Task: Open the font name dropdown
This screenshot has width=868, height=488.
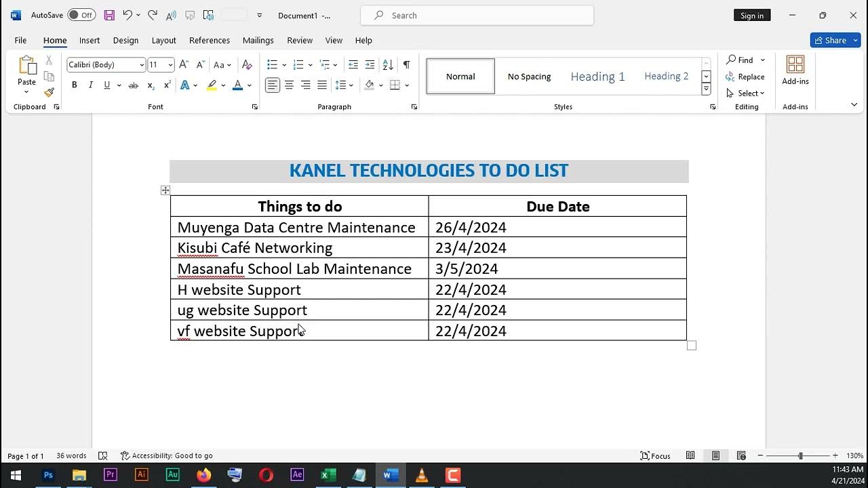Action: (142, 65)
